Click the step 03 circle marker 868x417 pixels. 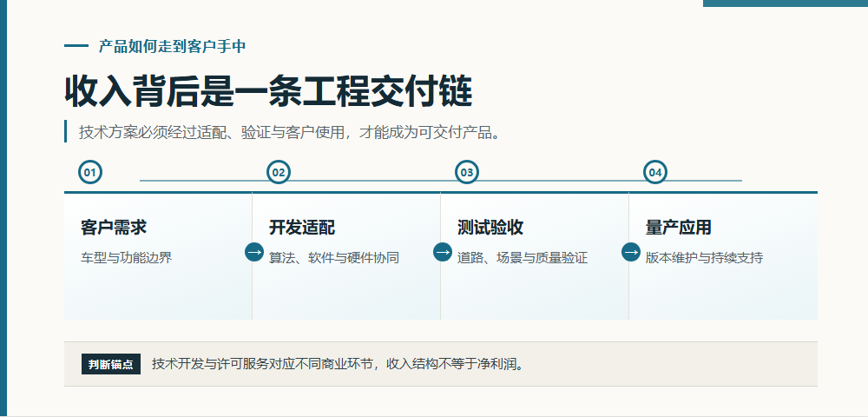[x=467, y=172]
